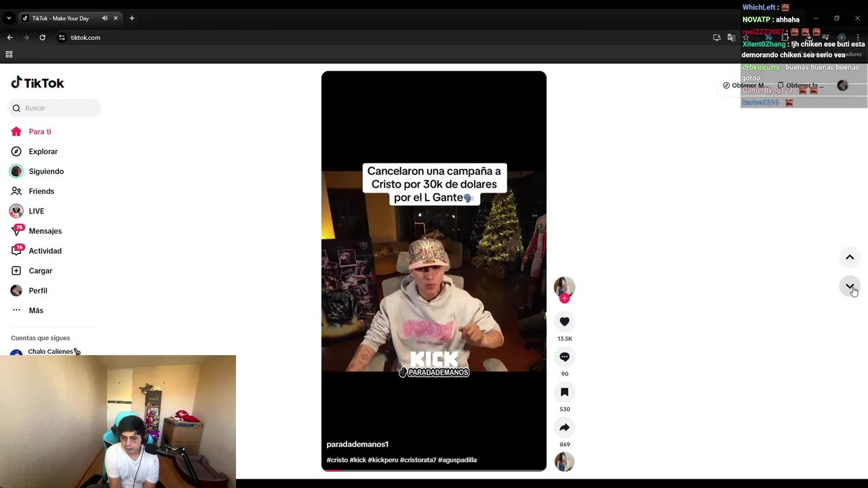Open a new browser tab
868x488 pixels.
coord(132,18)
